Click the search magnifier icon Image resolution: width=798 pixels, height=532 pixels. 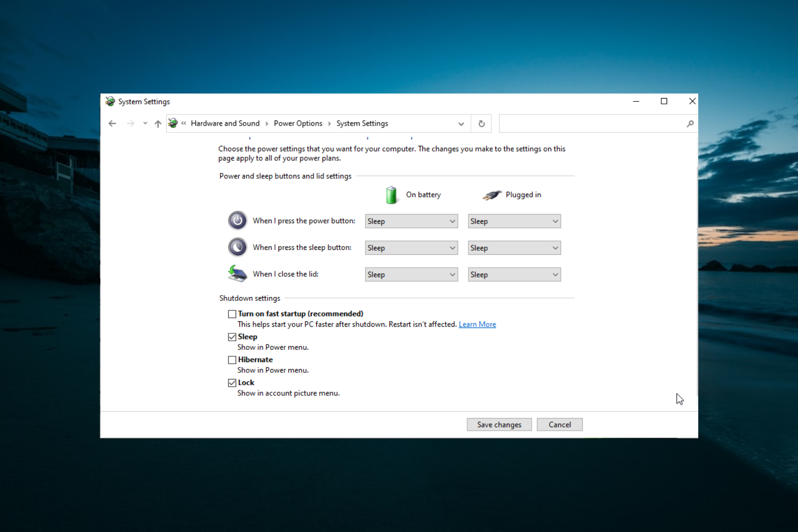click(690, 123)
